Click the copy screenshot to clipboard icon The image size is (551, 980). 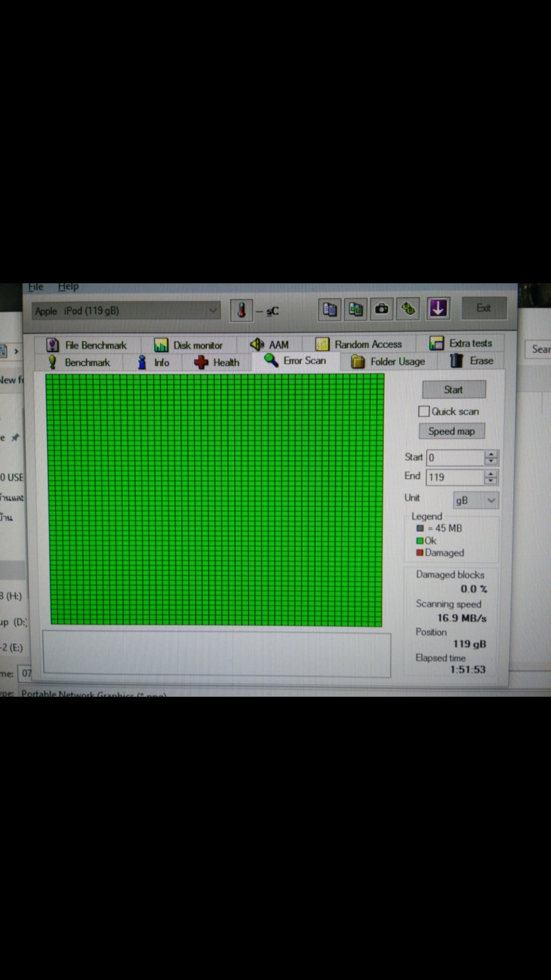tap(356, 309)
